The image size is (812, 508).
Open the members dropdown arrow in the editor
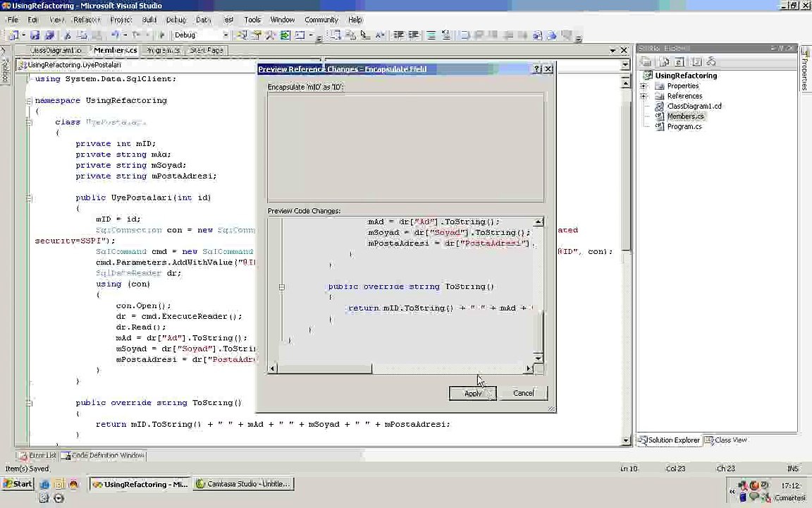(625, 65)
